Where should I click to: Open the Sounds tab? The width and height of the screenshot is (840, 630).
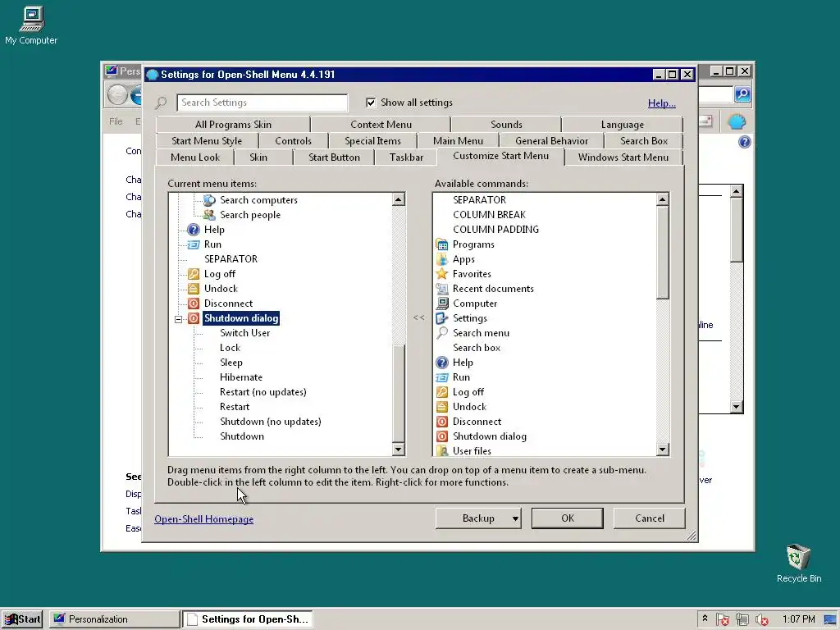coord(506,125)
